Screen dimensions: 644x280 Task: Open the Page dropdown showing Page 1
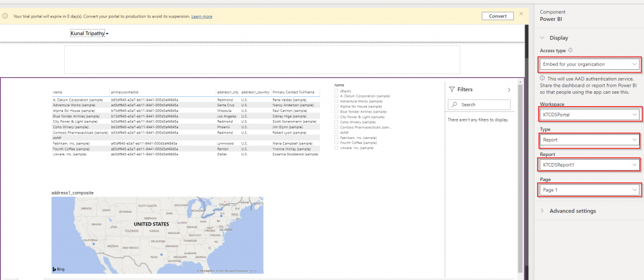[x=589, y=190]
